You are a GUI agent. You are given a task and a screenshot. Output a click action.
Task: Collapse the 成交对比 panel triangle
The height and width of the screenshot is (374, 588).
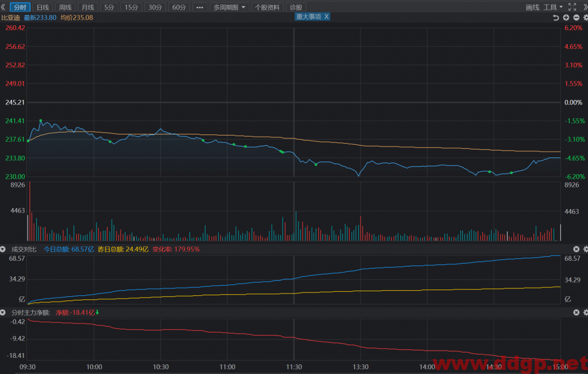3,249
